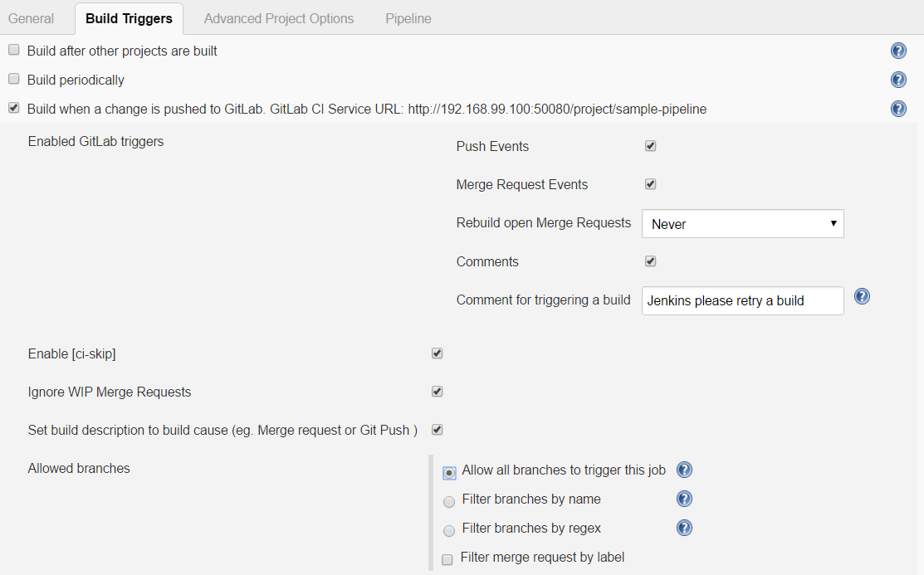This screenshot has height=575, width=924.
Task: Open help for Build after other projects
Action: [x=898, y=51]
